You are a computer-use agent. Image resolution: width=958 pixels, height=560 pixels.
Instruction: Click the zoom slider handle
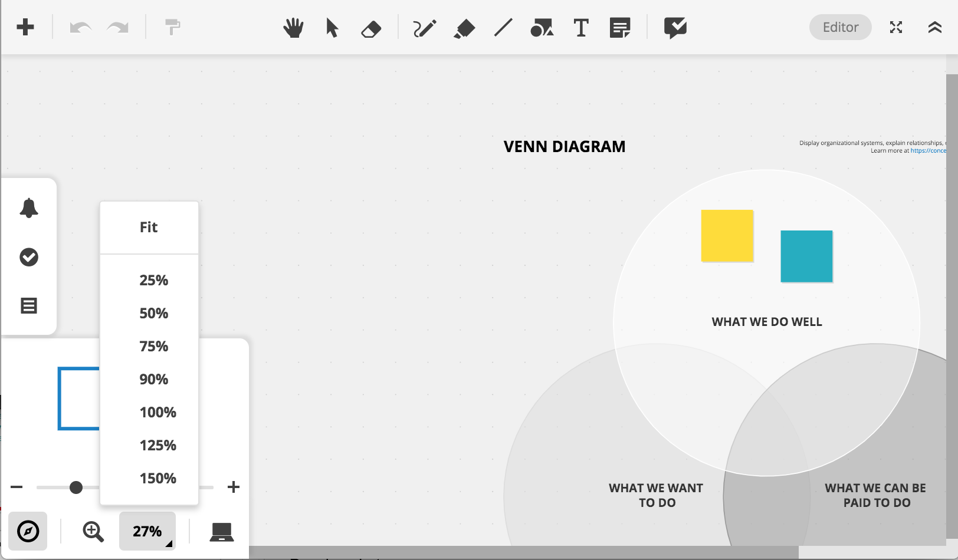pyautogui.click(x=76, y=487)
